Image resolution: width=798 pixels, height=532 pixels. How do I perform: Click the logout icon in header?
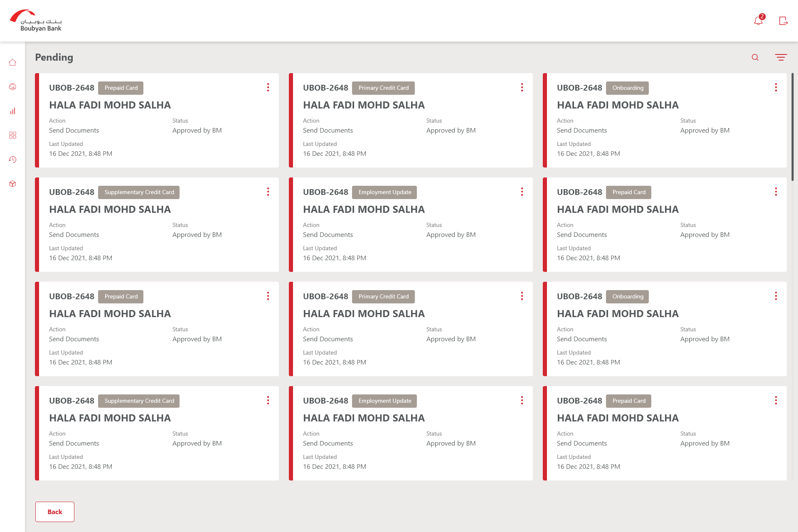(783, 21)
